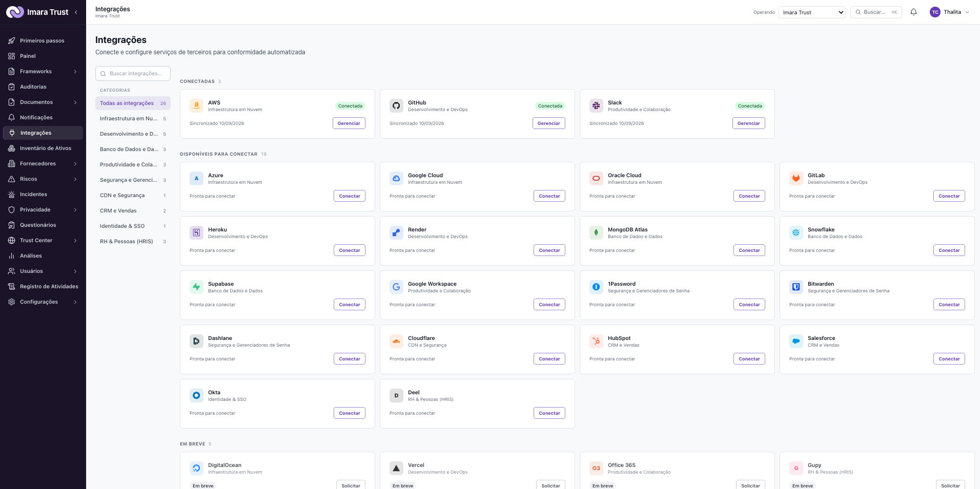Click the MongoDB Atlas leaf icon
The image size is (980, 489).
[x=596, y=233]
